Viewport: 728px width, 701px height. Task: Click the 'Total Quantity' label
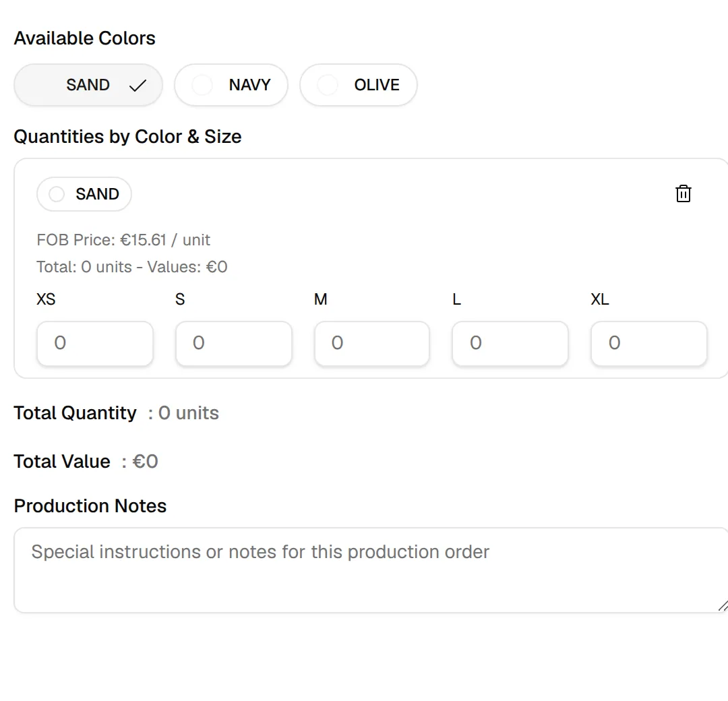click(75, 413)
